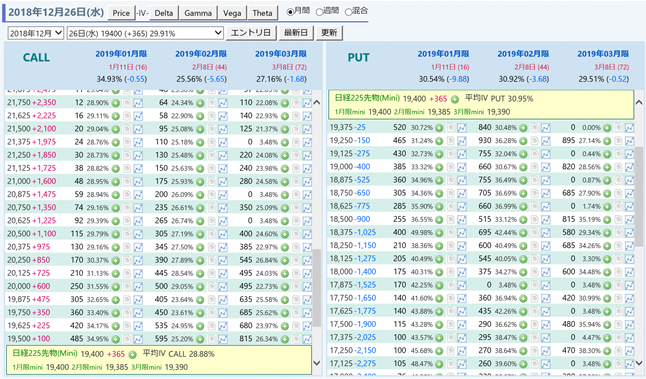Open chart icon for PUT 17,500 January column
Viewport: 646px width, 379px height.
pos(462,325)
